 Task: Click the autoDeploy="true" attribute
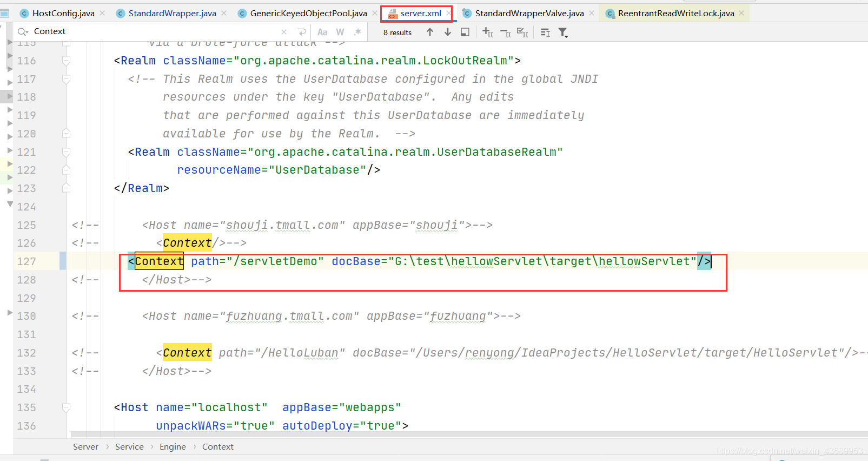pos(342,426)
